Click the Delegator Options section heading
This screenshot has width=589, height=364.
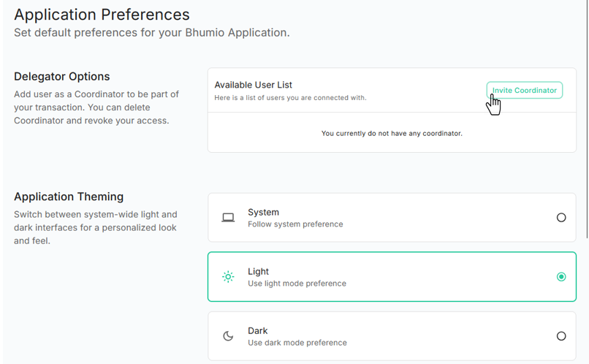click(62, 77)
